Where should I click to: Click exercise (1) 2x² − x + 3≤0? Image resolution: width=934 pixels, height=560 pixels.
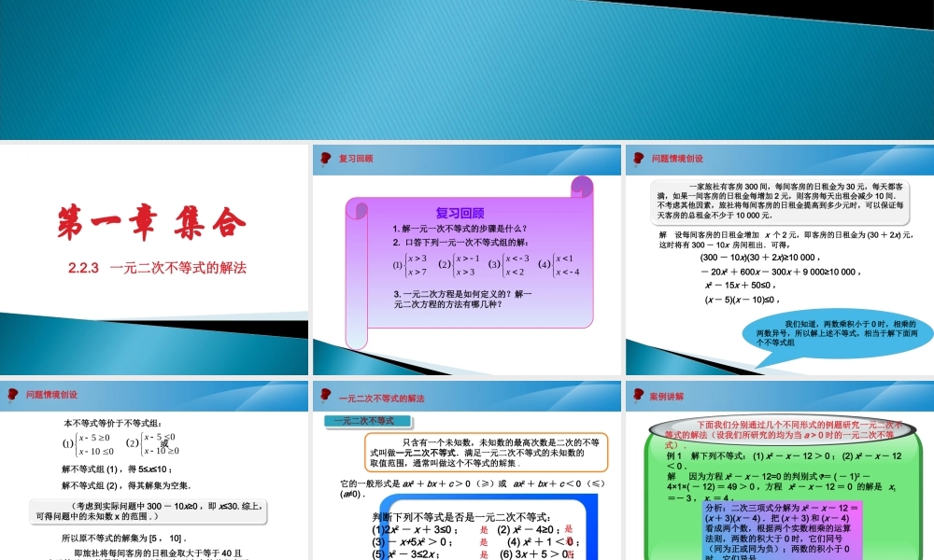pos(415,529)
